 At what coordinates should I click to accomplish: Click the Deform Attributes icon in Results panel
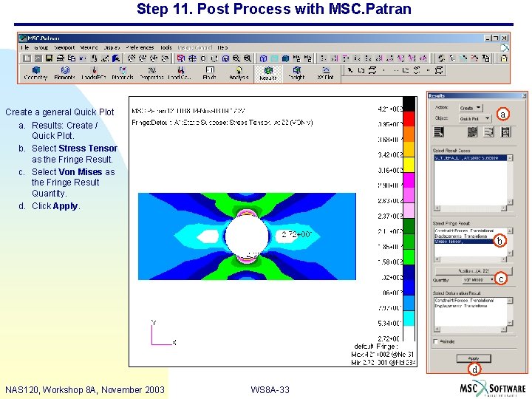pos(488,132)
